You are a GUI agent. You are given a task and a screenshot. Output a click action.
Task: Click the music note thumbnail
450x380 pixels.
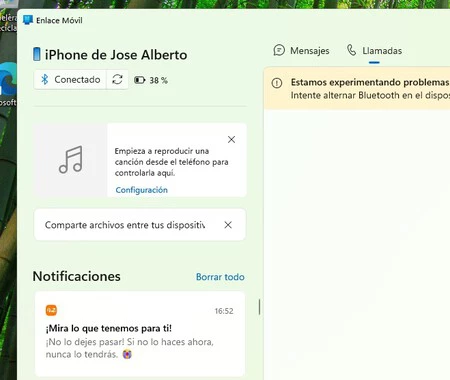[71, 159]
